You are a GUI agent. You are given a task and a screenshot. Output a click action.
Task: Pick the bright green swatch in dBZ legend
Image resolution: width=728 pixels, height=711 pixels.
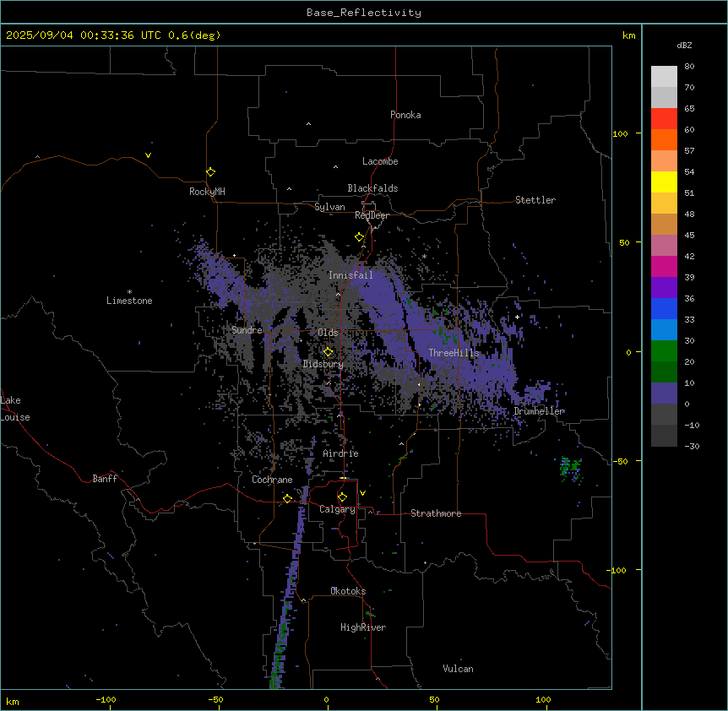(x=664, y=351)
